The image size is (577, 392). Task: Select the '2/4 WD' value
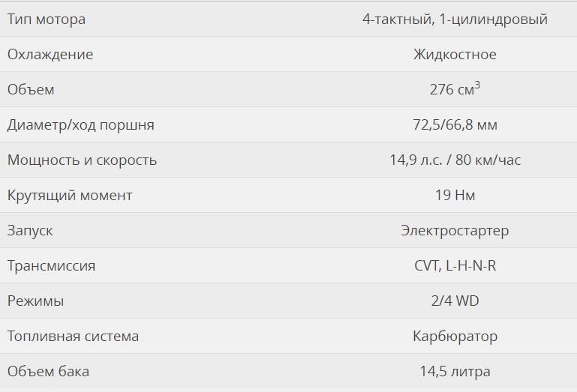coord(455,301)
